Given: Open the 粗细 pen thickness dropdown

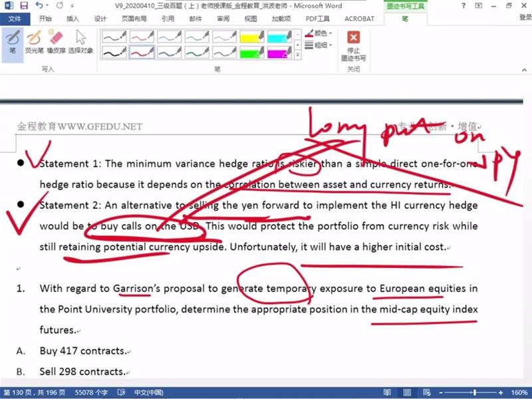Looking at the screenshot, I should click(322, 45).
